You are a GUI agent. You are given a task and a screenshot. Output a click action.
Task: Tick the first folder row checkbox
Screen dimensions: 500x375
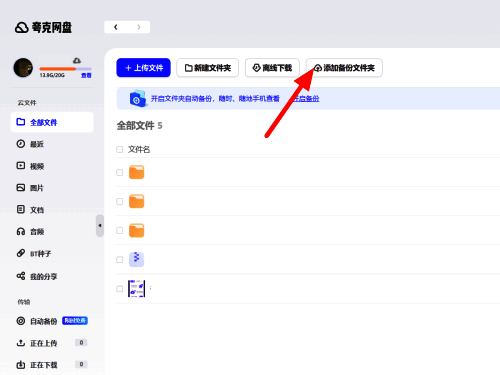pos(120,172)
